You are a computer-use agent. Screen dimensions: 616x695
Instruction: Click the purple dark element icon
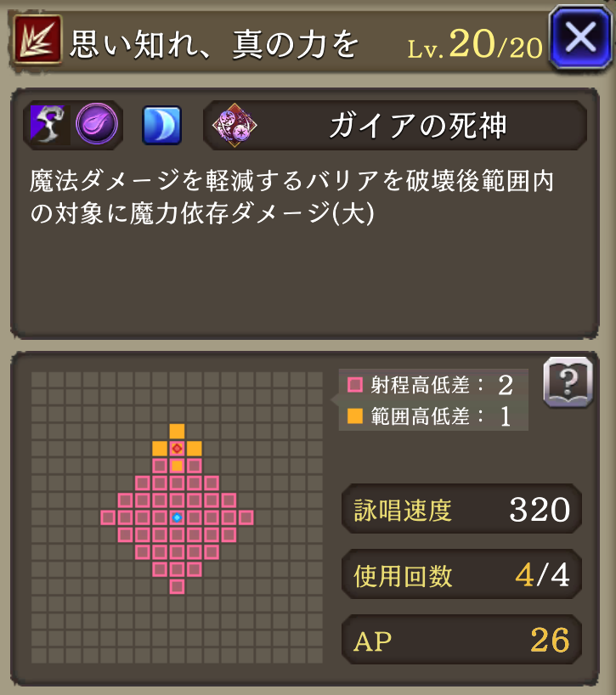[97, 125]
